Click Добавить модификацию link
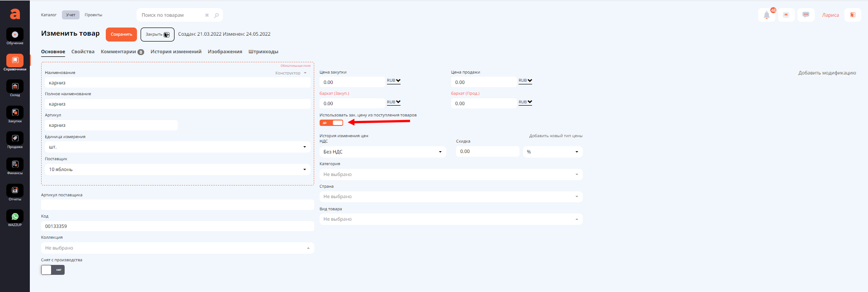This screenshot has width=868, height=292. pyautogui.click(x=827, y=73)
